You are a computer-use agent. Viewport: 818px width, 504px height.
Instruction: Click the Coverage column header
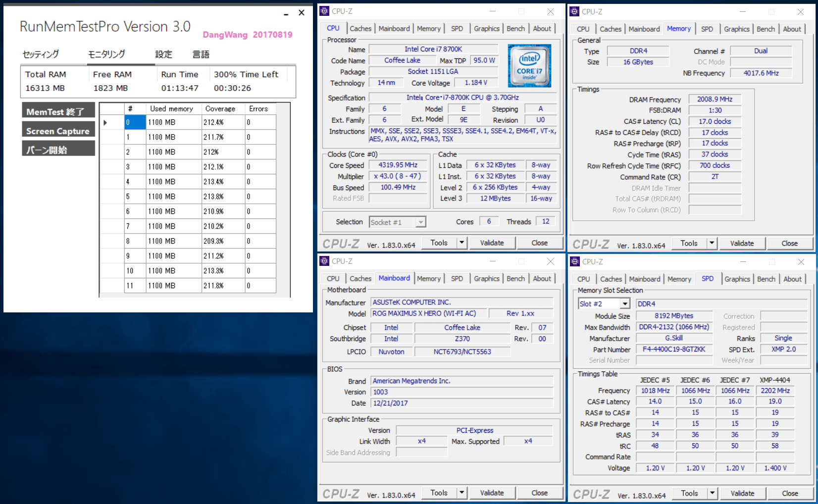click(x=220, y=109)
